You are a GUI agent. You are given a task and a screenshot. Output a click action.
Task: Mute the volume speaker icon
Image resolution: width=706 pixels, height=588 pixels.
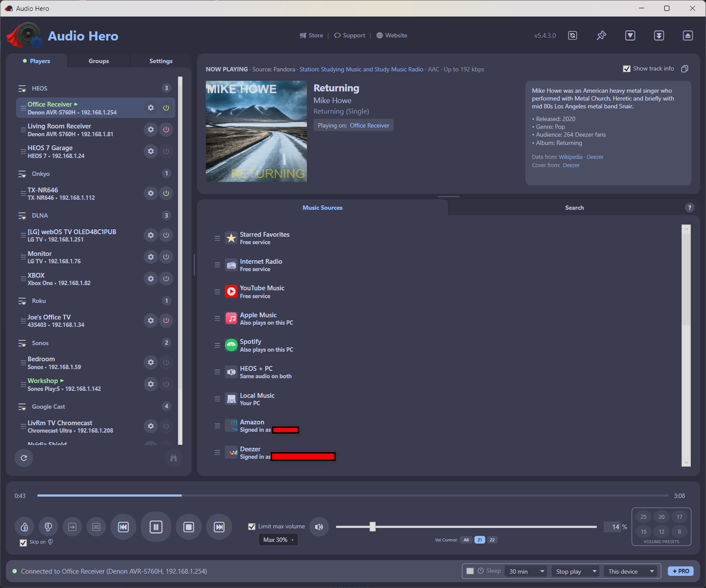click(319, 527)
